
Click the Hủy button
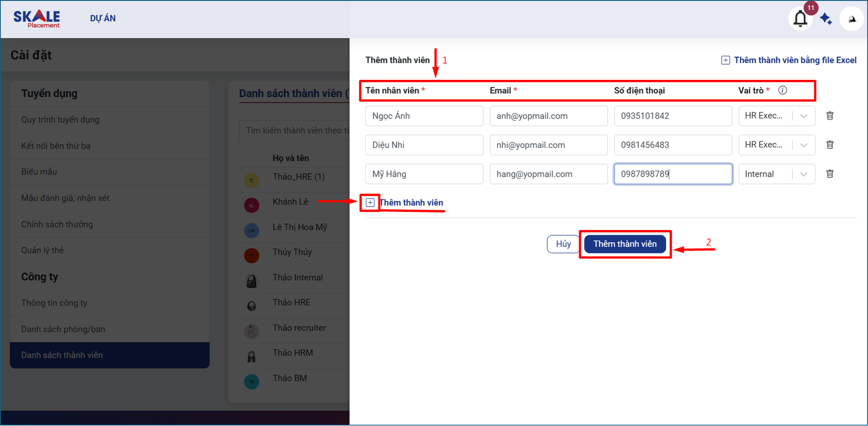[563, 244]
